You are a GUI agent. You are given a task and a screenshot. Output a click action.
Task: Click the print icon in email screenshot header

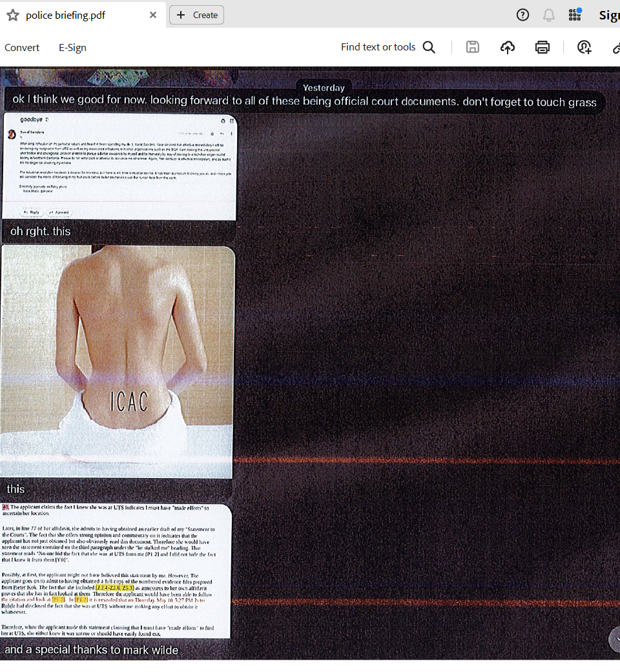coord(223,121)
